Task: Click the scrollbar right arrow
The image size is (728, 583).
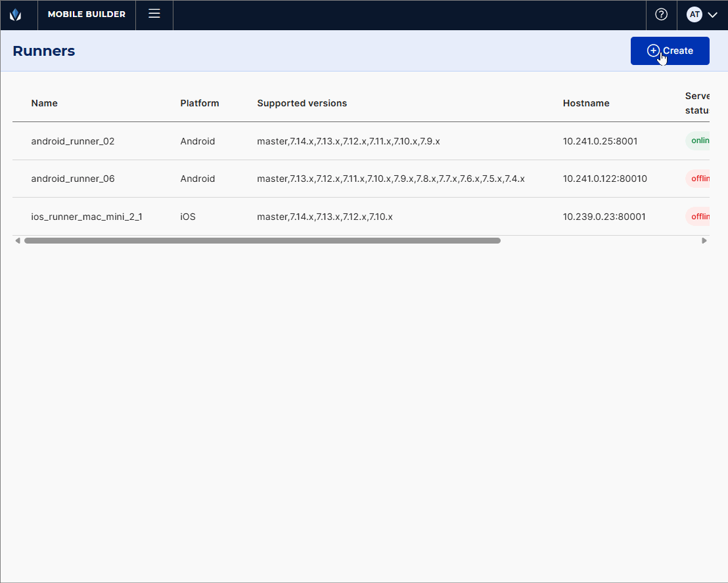Action: tap(704, 241)
